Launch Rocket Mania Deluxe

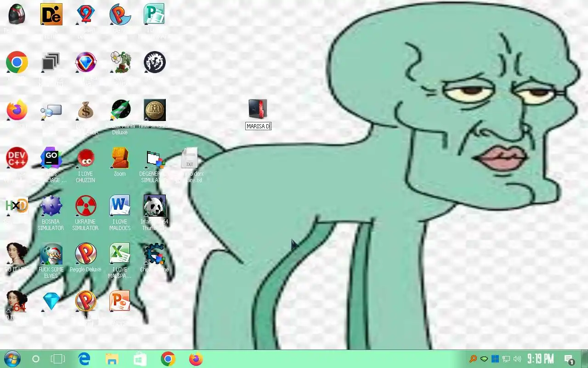click(120, 110)
